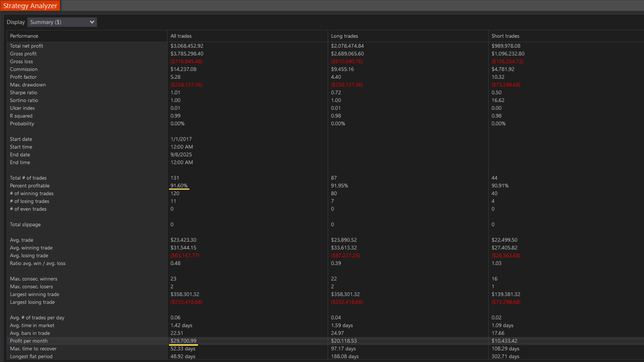Click the dropdown arrow chevron next to Summary
The image size is (644, 362).
[92, 22]
